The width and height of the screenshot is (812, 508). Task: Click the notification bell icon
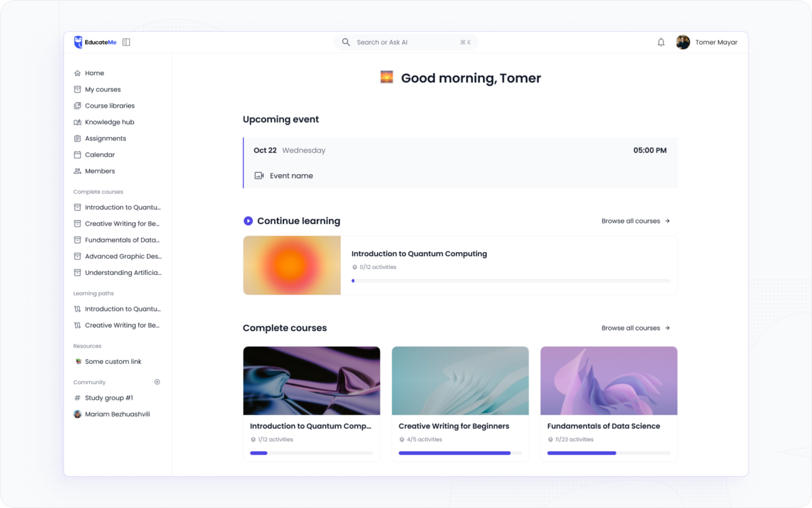(661, 42)
